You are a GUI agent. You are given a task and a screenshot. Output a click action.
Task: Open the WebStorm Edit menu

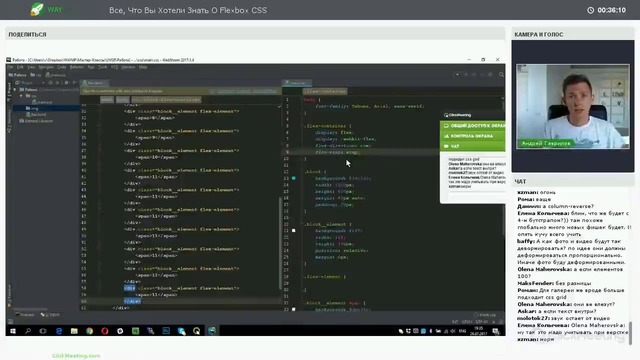pos(20,67)
